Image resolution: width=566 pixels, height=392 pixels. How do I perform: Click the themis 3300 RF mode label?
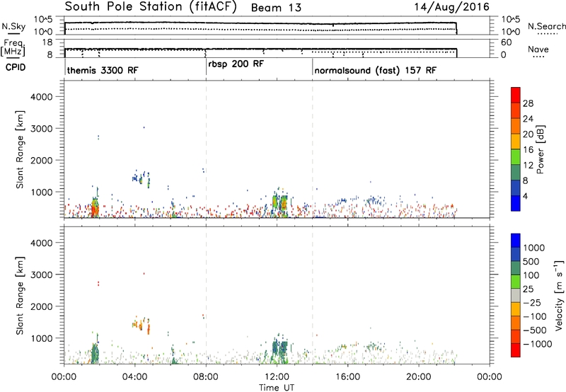click(x=103, y=70)
